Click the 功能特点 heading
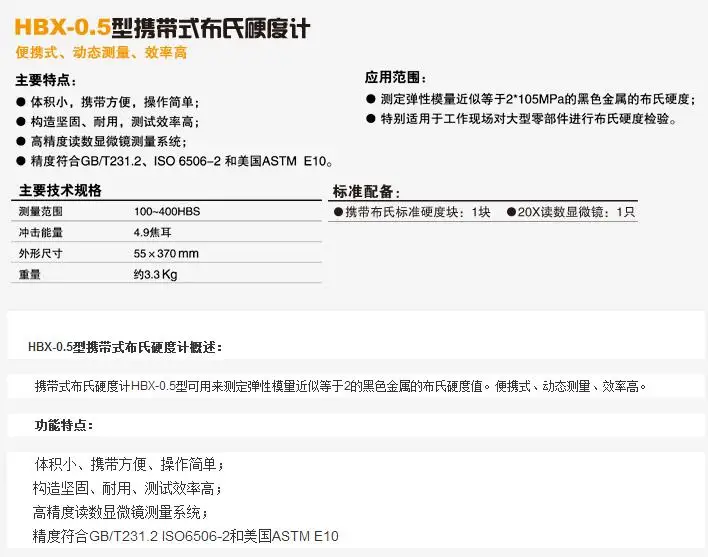708x557 pixels. click(64, 425)
